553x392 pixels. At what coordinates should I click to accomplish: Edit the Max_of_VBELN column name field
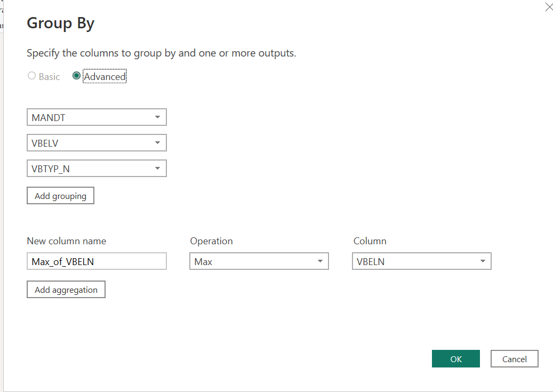[x=97, y=261]
